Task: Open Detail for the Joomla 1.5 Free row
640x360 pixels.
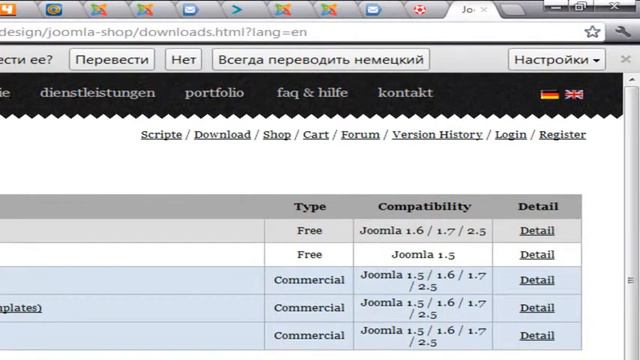Action: [537, 255]
